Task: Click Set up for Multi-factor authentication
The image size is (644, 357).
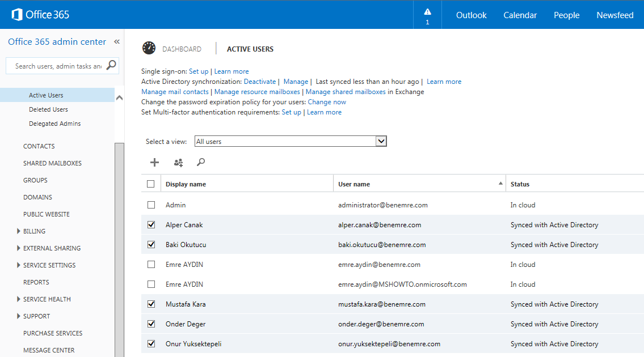Action: point(292,112)
